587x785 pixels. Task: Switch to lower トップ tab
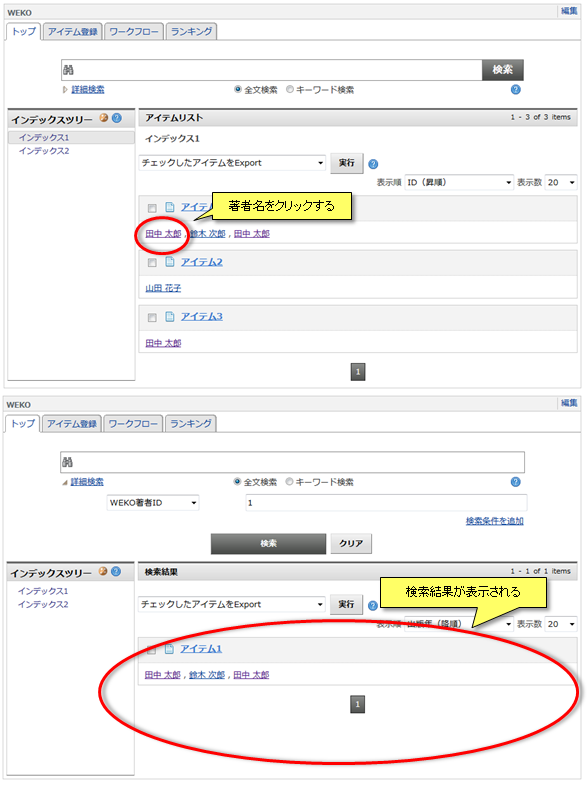(x=23, y=424)
